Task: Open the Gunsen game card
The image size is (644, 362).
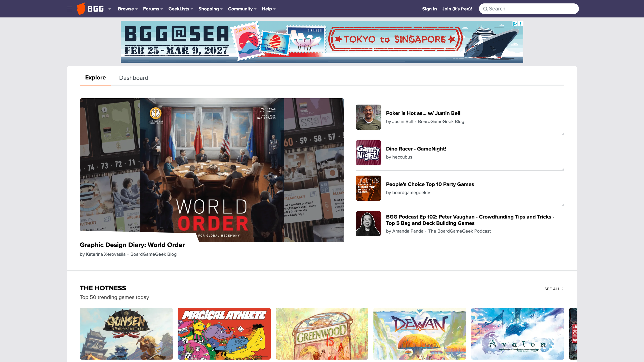Action: 126,334
